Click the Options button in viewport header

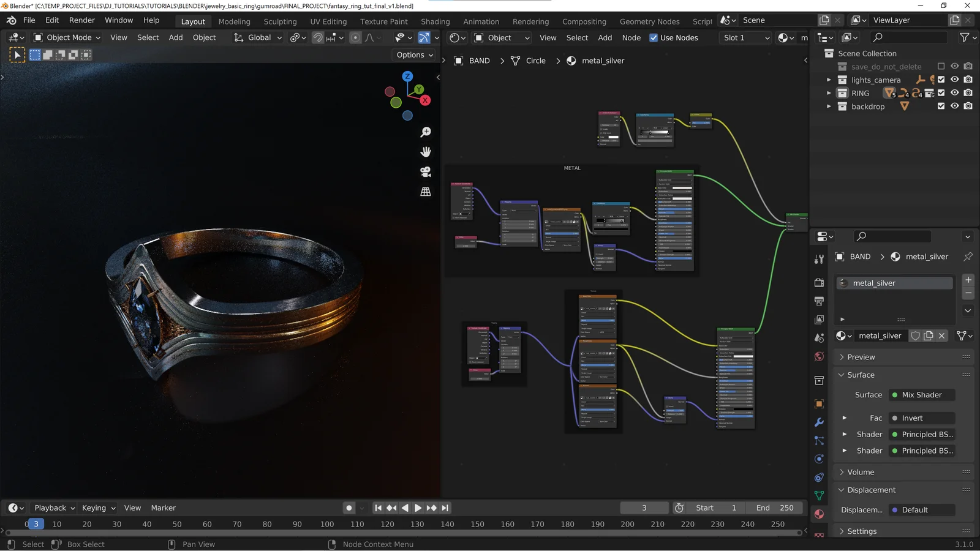point(414,54)
